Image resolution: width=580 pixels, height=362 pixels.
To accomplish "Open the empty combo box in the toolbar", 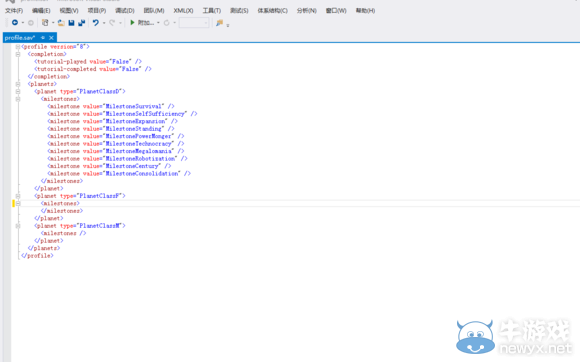I will coord(194,23).
